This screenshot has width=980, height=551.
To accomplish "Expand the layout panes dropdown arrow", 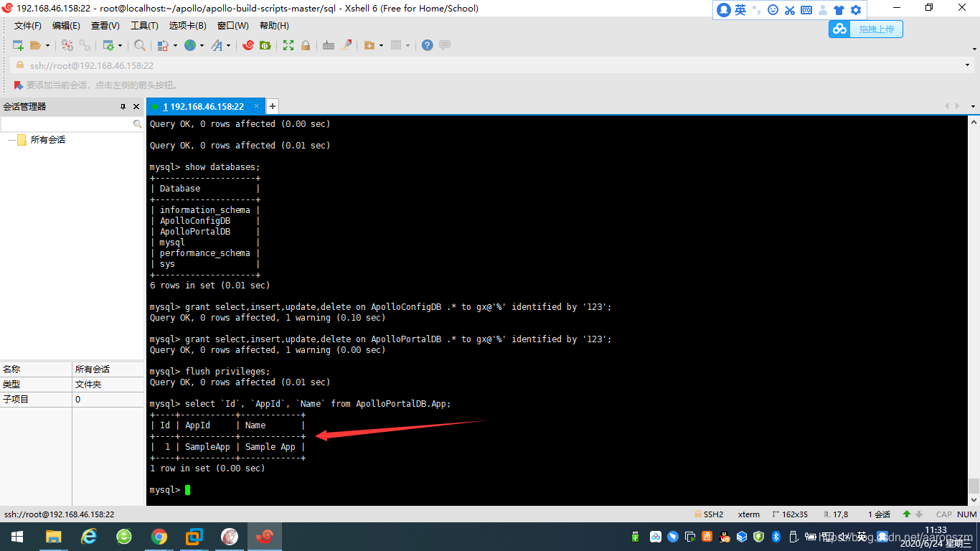I will (408, 45).
